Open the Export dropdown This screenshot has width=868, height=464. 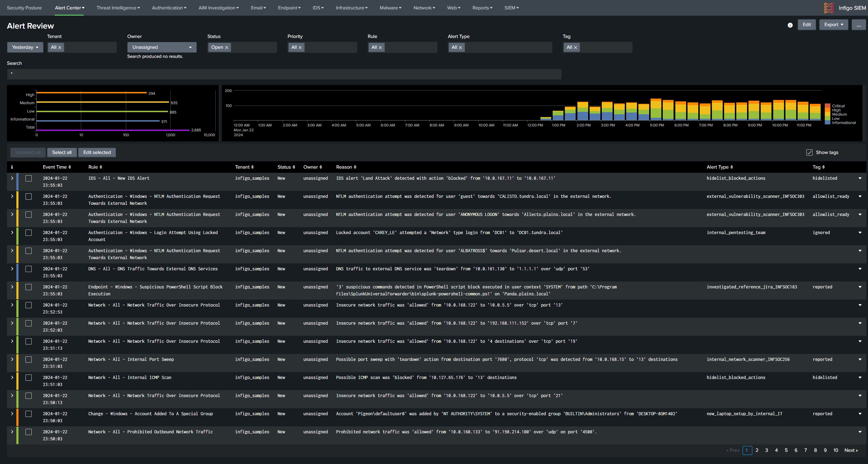click(834, 25)
